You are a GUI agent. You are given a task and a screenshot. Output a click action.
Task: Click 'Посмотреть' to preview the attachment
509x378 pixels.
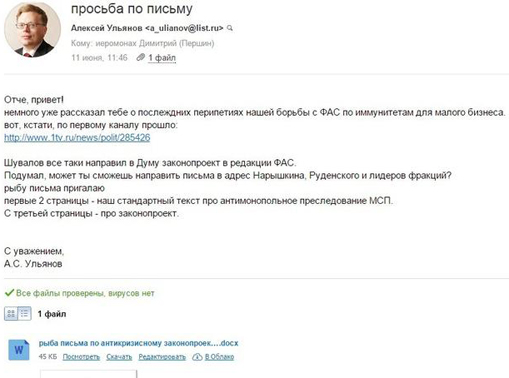tap(81, 357)
